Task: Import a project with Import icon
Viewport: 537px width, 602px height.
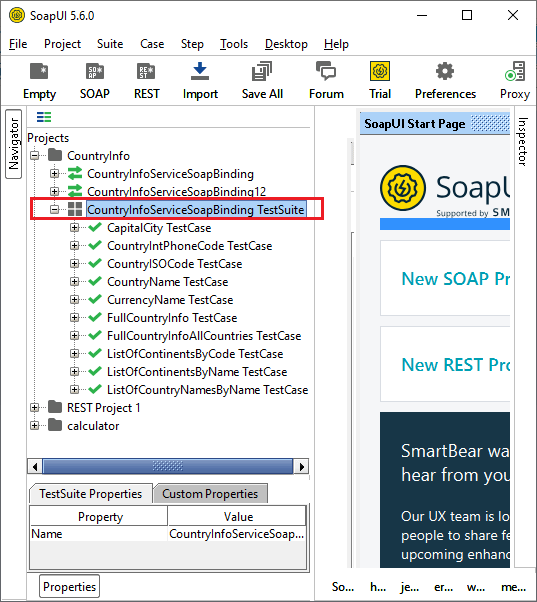Action: pyautogui.click(x=200, y=71)
